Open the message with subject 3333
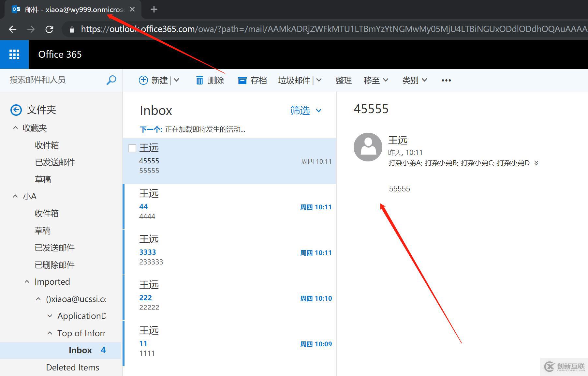Image resolution: width=588 pixels, height=376 pixels. pyautogui.click(x=229, y=252)
